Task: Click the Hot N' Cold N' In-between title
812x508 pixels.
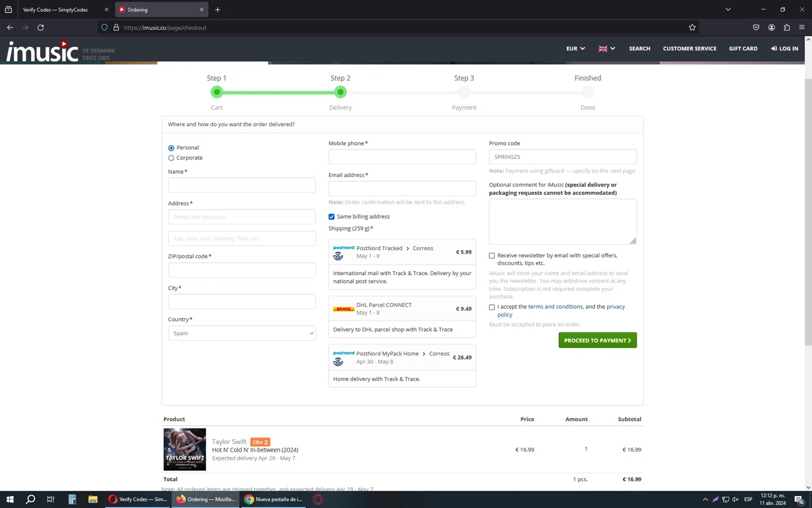Action: [255, 450]
